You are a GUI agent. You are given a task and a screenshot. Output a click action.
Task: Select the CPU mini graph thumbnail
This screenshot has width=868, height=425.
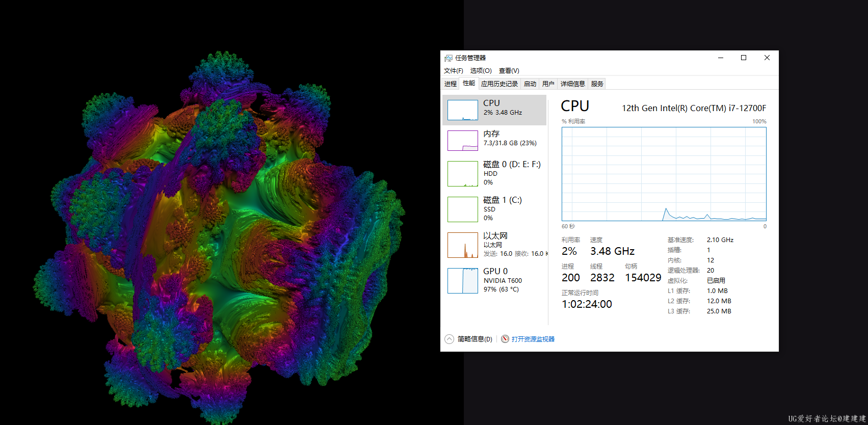pyautogui.click(x=463, y=110)
